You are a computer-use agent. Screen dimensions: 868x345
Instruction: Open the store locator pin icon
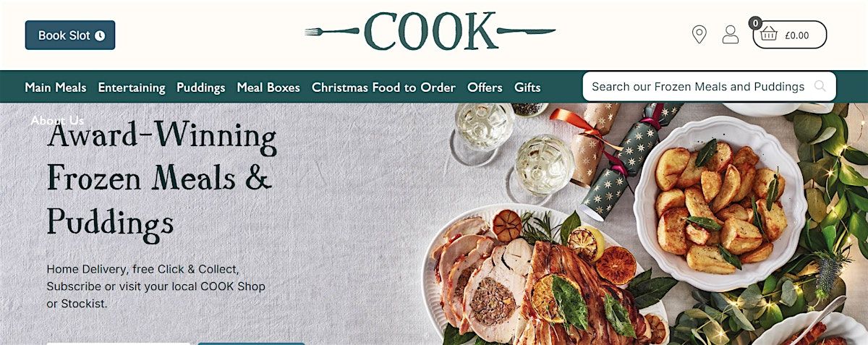pos(699,34)
